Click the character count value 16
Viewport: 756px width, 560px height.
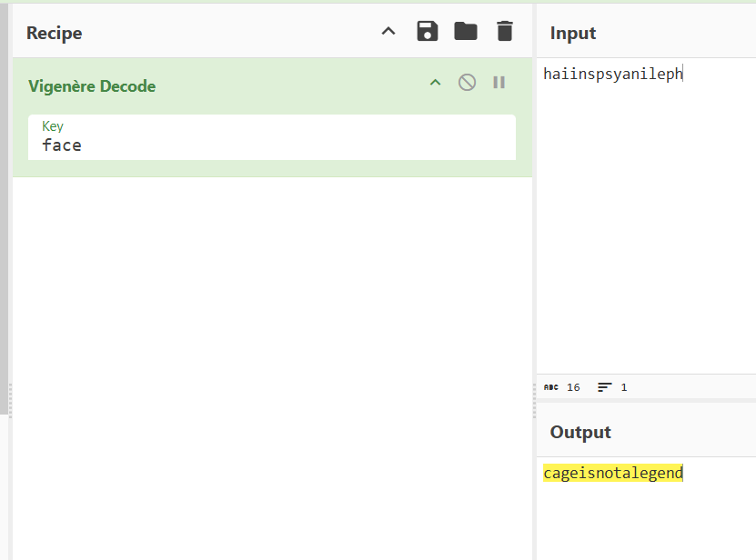pos(573,387)
